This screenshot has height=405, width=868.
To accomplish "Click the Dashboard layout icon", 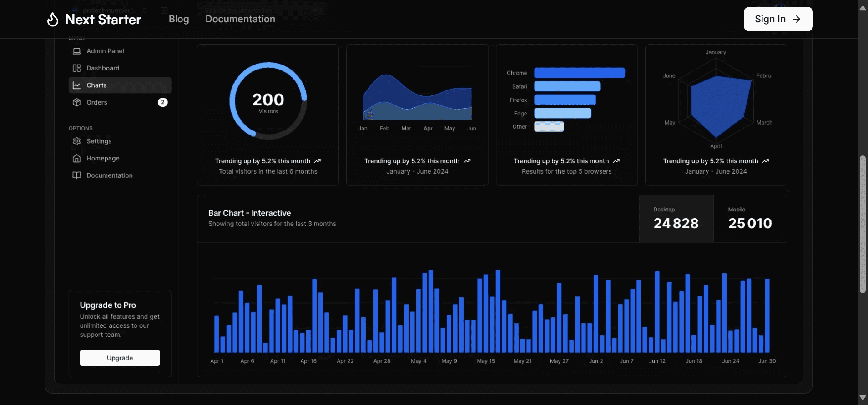I will (77, 68).
